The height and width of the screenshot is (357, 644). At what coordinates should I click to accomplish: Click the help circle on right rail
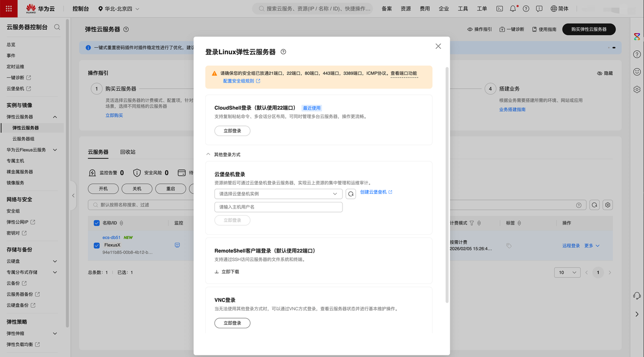pyautogui.click(x=636, y=54)
